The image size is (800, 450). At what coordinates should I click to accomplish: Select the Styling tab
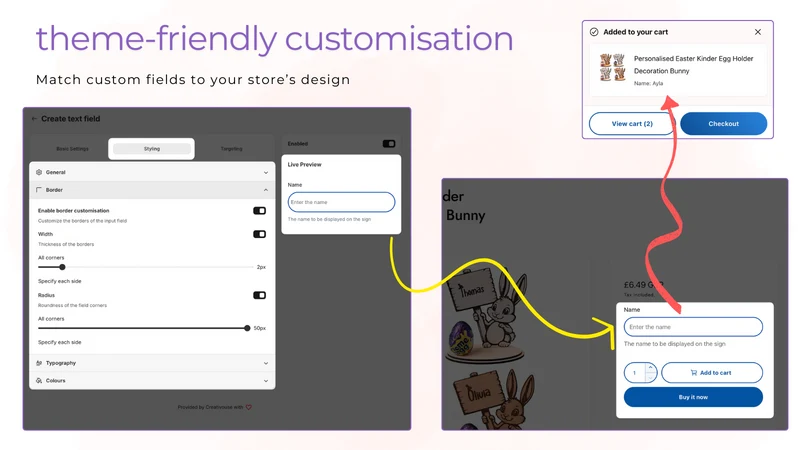click(152, 149)
